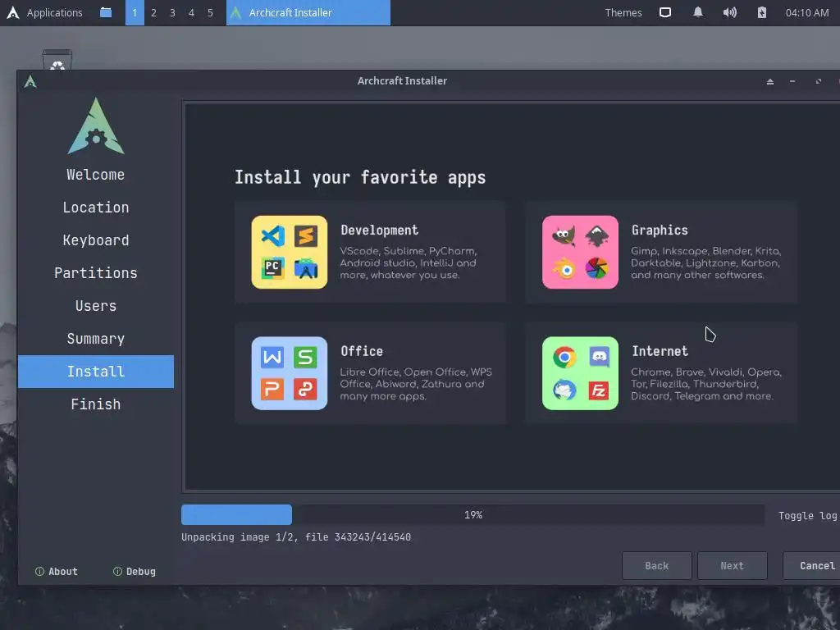Screen dimensions: 840x630
Task: Click the Blender icon in Graphics card
Action: pos(564,268)
